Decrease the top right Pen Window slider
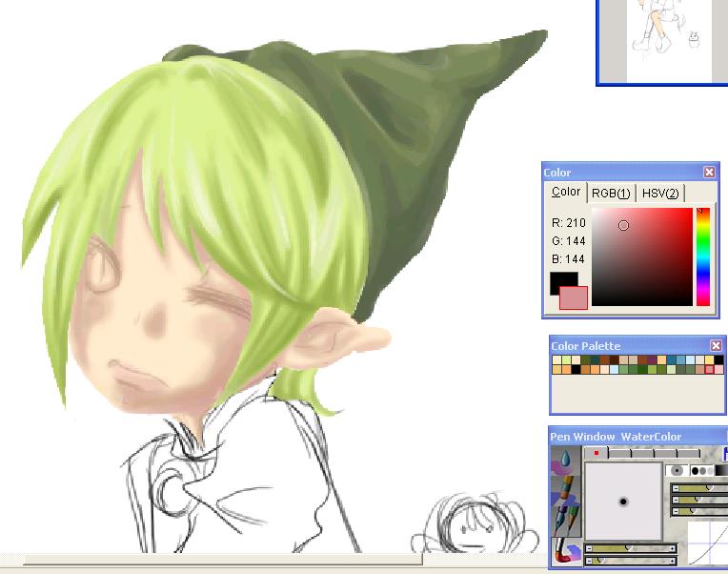 [x=676, y=488]
